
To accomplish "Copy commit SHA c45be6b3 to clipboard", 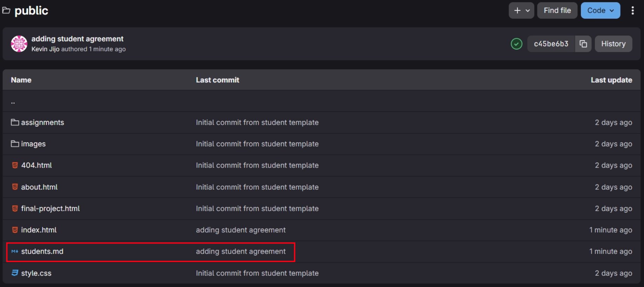I will (583, 44).
